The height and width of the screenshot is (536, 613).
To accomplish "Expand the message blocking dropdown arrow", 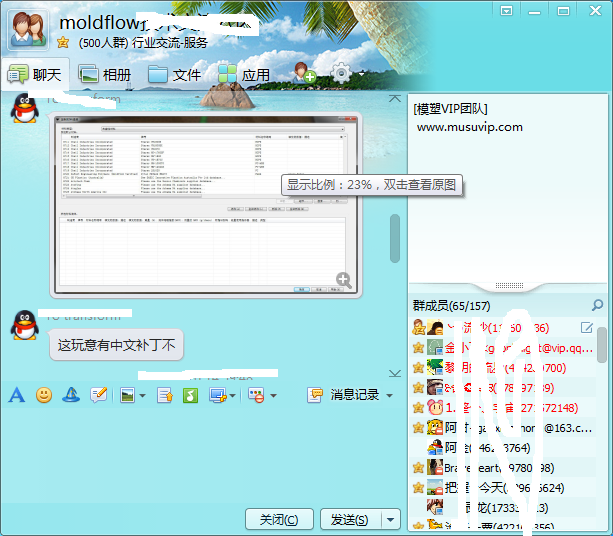I will [x=273, y=396].
